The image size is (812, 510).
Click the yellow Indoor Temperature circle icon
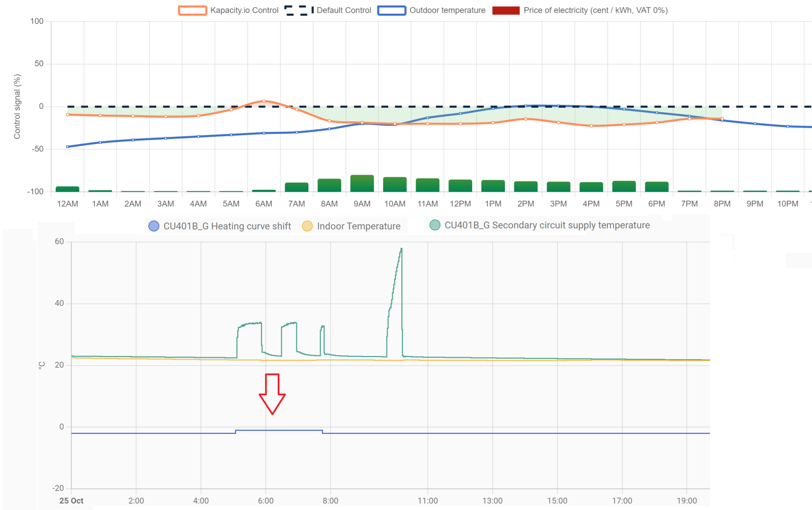307,226
